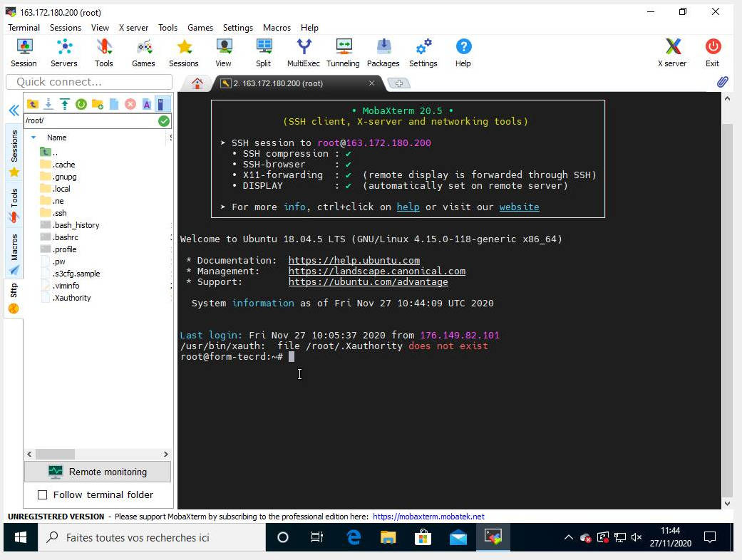
Task: Create a new folder in the SFTP browser
Action: coord(98,104)
